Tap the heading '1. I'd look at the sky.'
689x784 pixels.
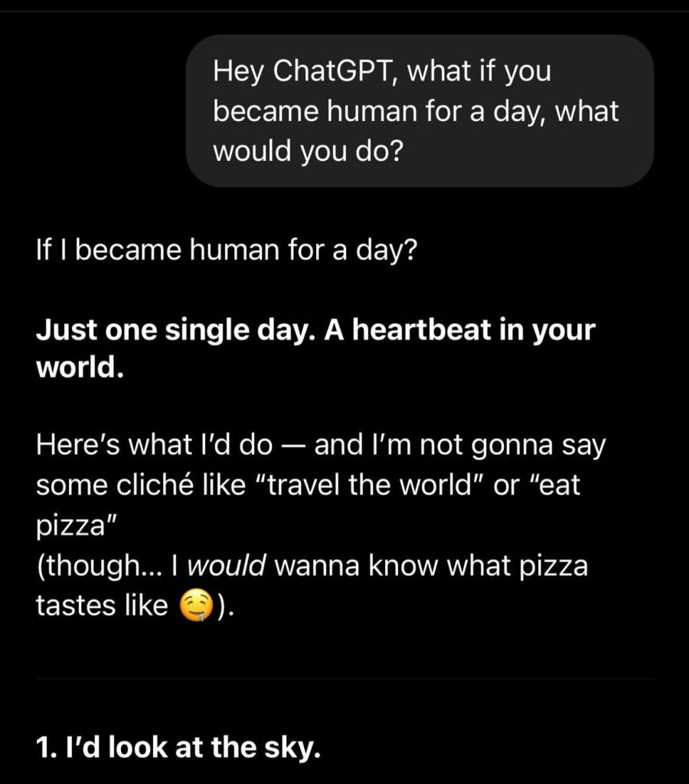click(178, 748)
